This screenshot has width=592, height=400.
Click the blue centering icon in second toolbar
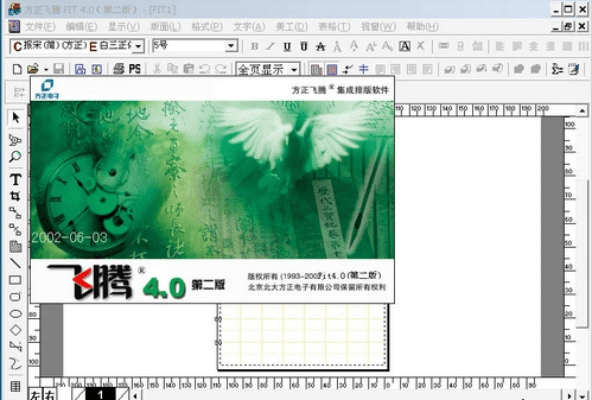point(363,69)
